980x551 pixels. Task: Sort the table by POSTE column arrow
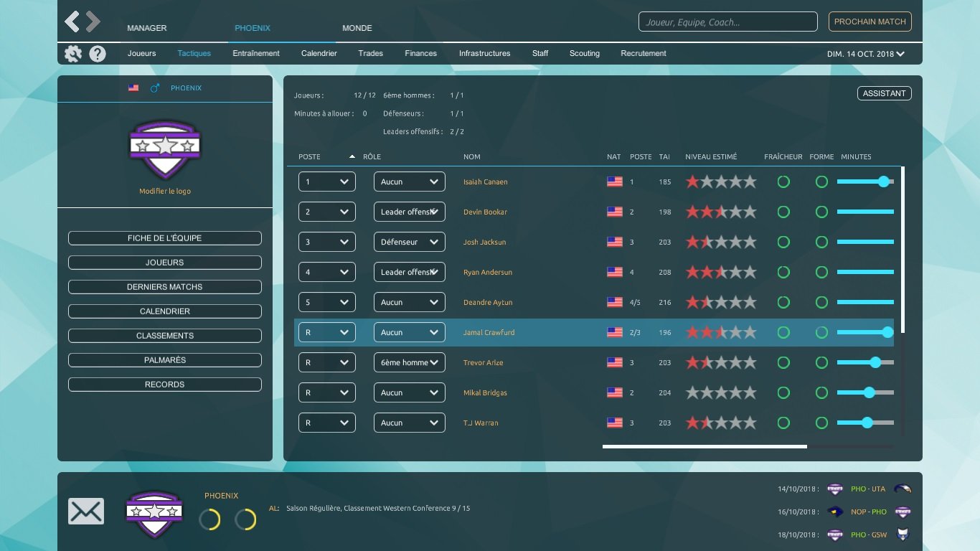(352, 157)
